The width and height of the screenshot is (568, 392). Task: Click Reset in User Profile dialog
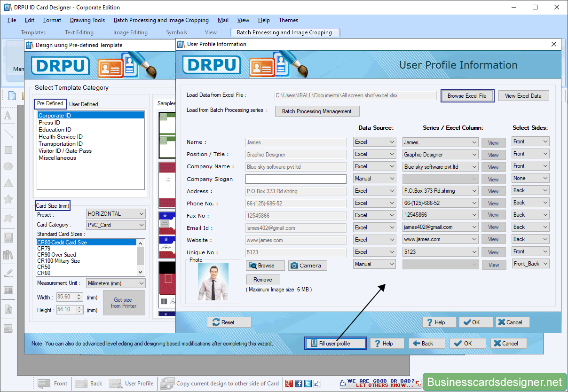point(229,322)
